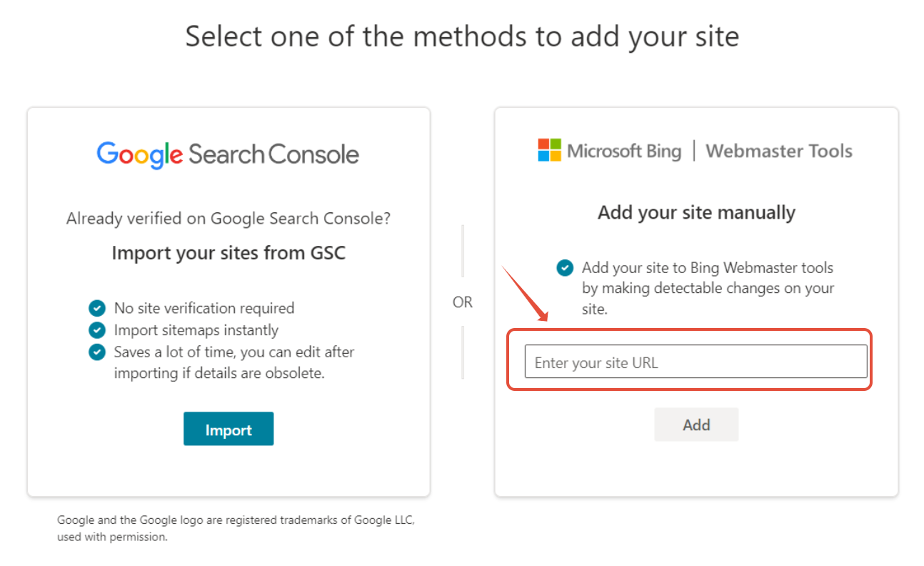Image resolution: width=924 pixels, height=566 pixels.
Task: Click the Google Search Console logo
Action: (x=228, y=154)
